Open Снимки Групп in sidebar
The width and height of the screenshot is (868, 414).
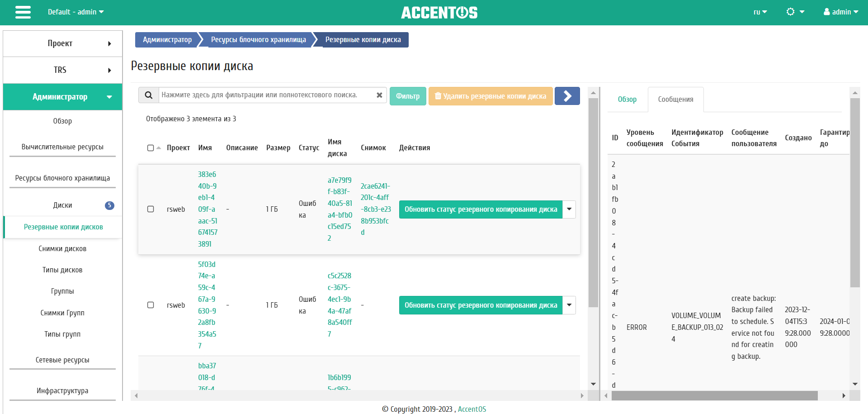pyautogui.click(x=62, y=313)
